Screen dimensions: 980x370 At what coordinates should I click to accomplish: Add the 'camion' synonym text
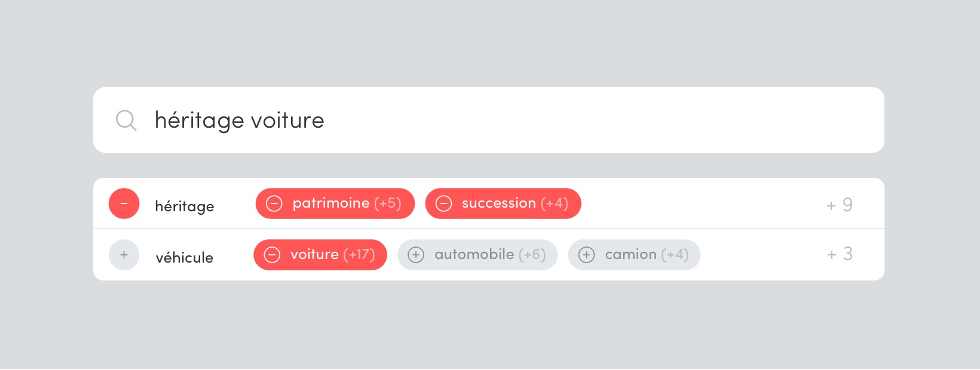tap(631, 254)
